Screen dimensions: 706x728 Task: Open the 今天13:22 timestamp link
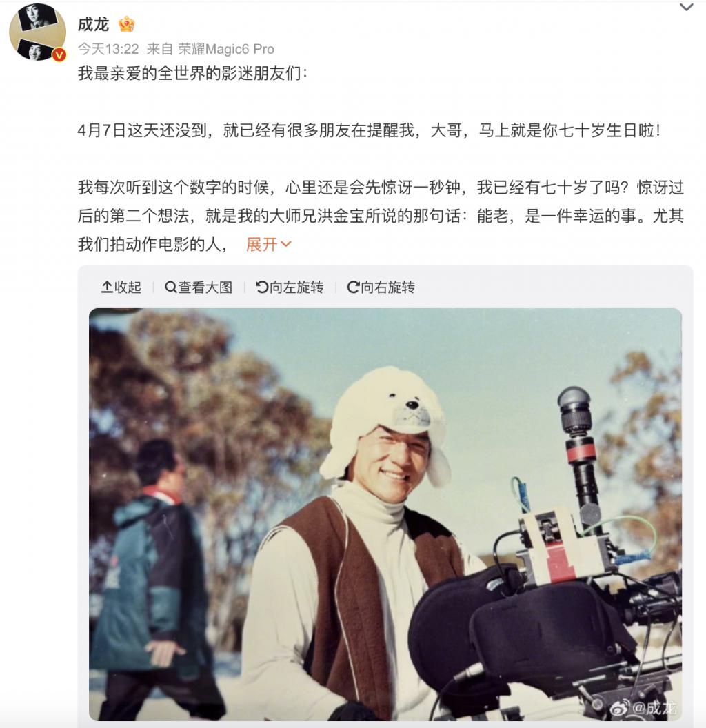coord(108,49)
